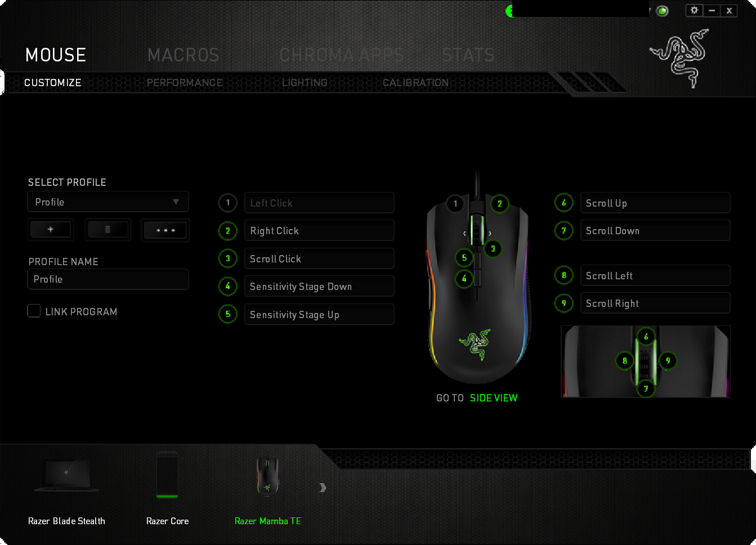Image resolution: width=756 pixels, height=545 pixels.
Task: Switch to the Chroma Apps tab
Action: coord(342,55)
